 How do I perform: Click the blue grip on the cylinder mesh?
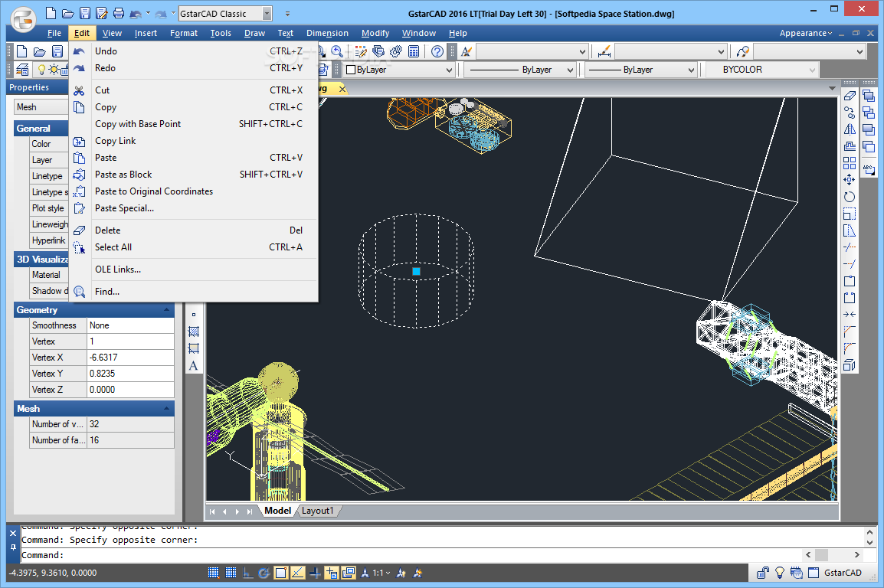[416, 272]
